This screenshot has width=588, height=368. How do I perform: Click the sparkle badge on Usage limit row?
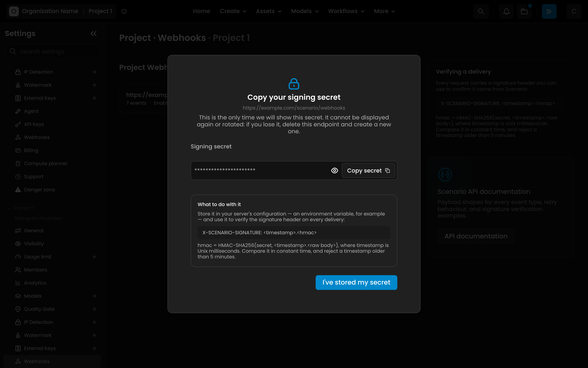point(95,257)
